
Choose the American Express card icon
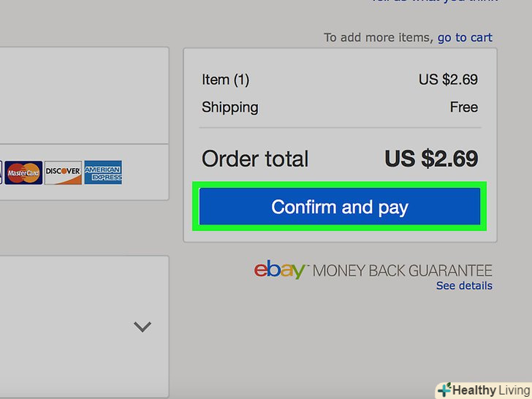pyautogui.click(x=103, y=172)
